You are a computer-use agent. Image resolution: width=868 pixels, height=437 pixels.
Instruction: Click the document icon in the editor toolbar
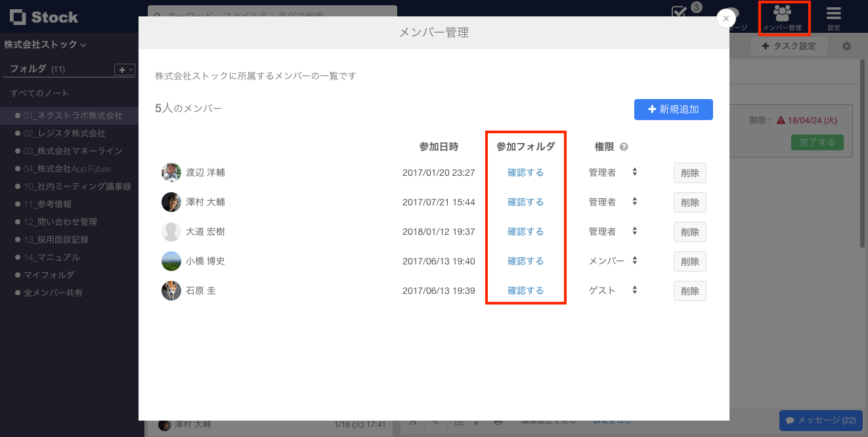coord(460,423)
